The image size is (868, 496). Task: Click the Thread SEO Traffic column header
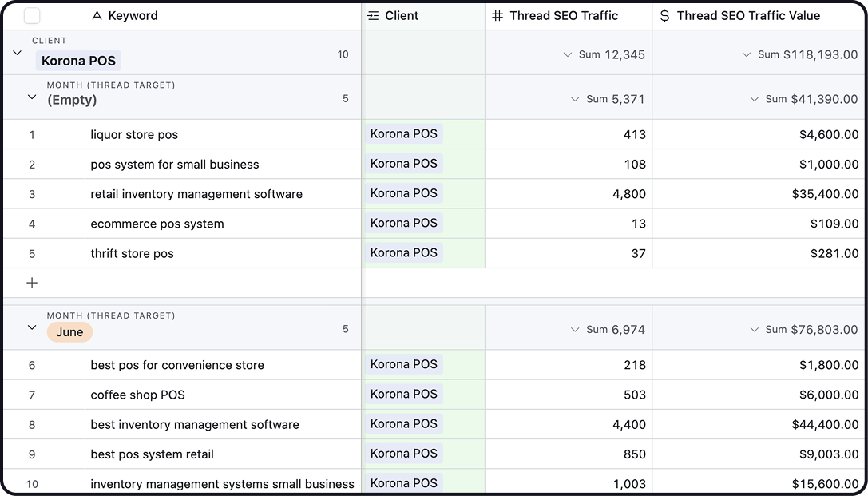pyautogui.click(x=564, y=16)
